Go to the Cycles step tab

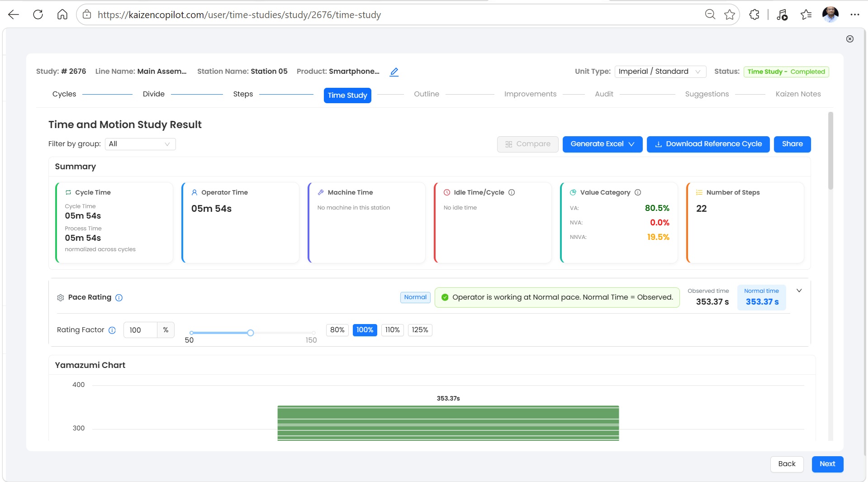tap(64, 94)
